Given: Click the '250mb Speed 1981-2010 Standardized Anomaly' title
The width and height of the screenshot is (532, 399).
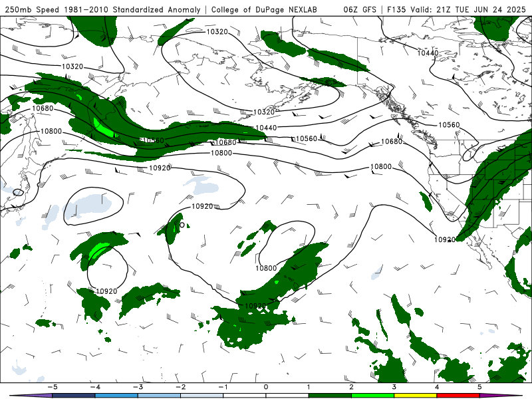Looking at the screenshot, I should pyautogui.click(x=102, y=9).
